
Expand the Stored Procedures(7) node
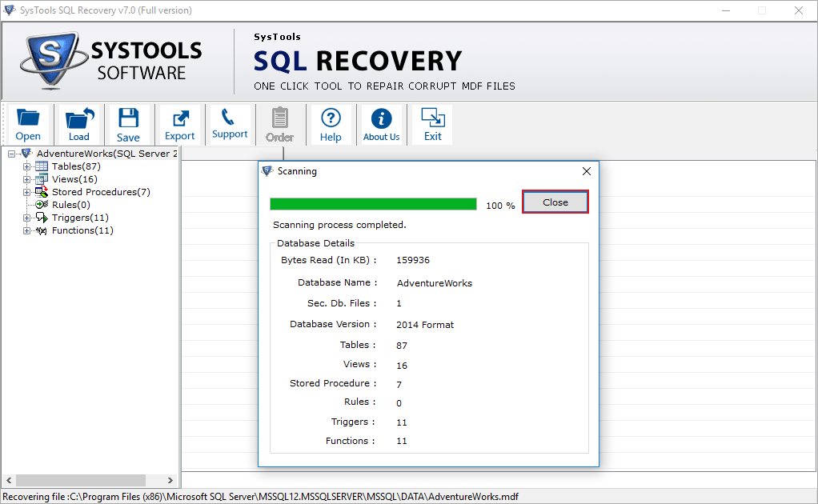(x=25, y=191)
